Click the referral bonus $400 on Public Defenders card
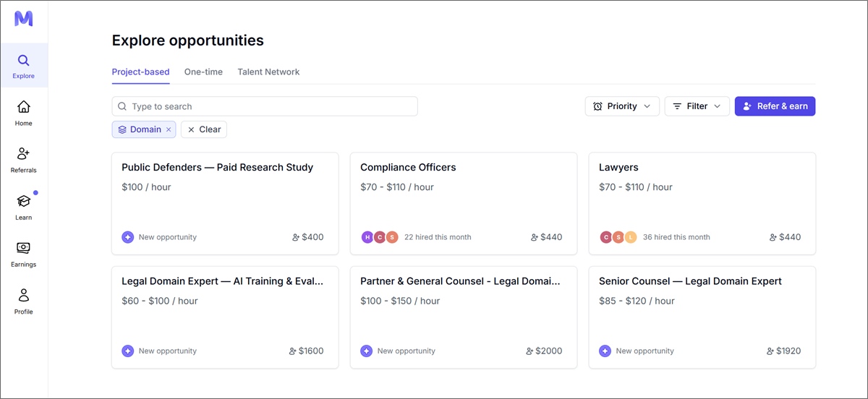868x399 pixels. [307, 237]
